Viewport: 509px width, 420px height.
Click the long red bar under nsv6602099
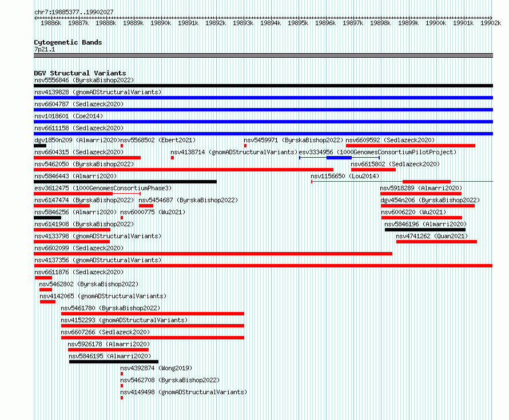coord(213,254)
